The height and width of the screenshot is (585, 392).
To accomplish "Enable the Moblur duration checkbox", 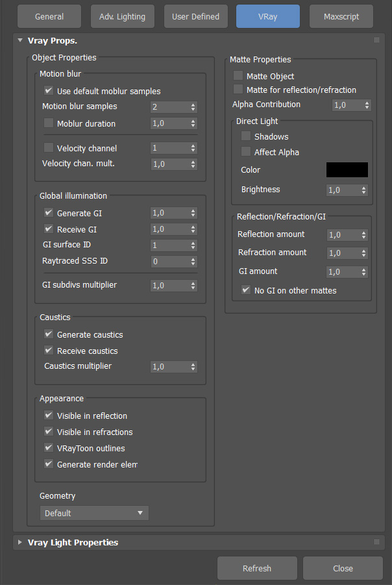I will (49, 123).
